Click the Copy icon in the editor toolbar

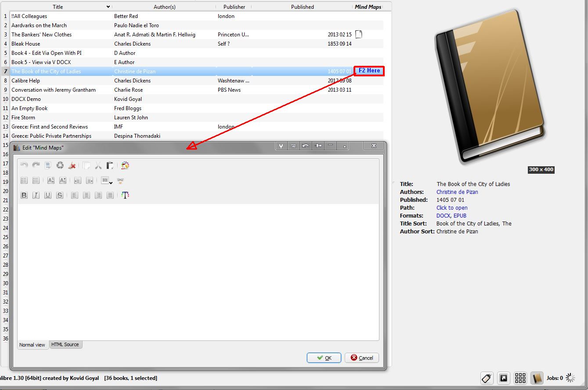[x=87, y=165]
